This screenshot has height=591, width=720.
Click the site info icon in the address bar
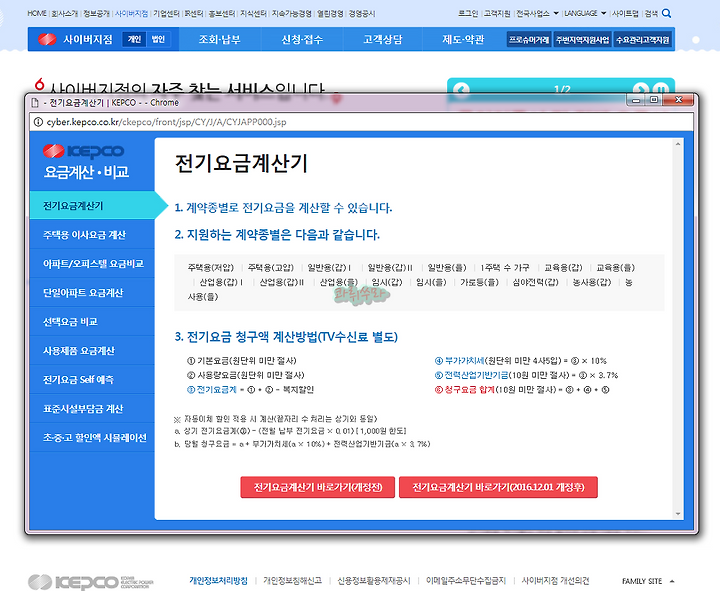39,122
